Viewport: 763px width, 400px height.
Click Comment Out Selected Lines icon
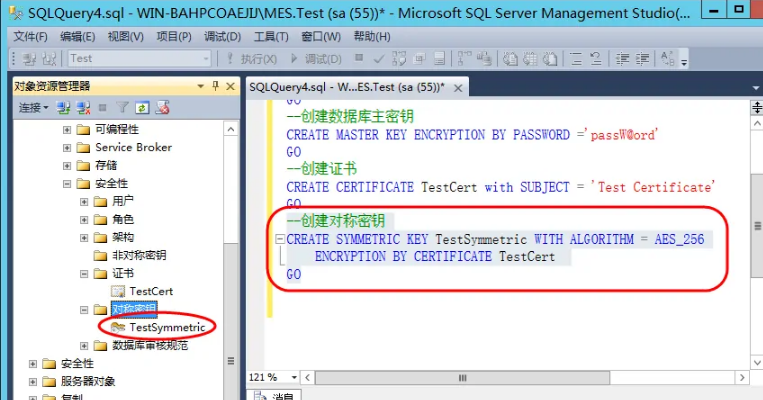(x=576, y=59)
